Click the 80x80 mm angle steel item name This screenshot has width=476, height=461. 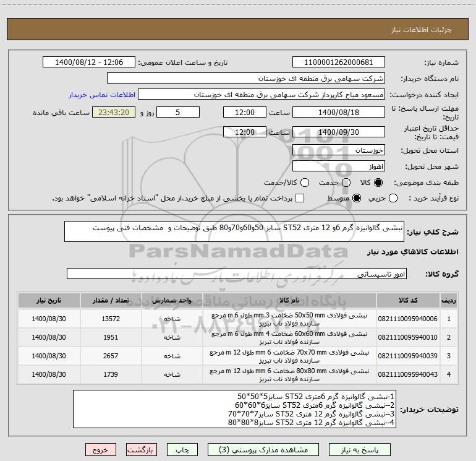click(x=289, y=375)
